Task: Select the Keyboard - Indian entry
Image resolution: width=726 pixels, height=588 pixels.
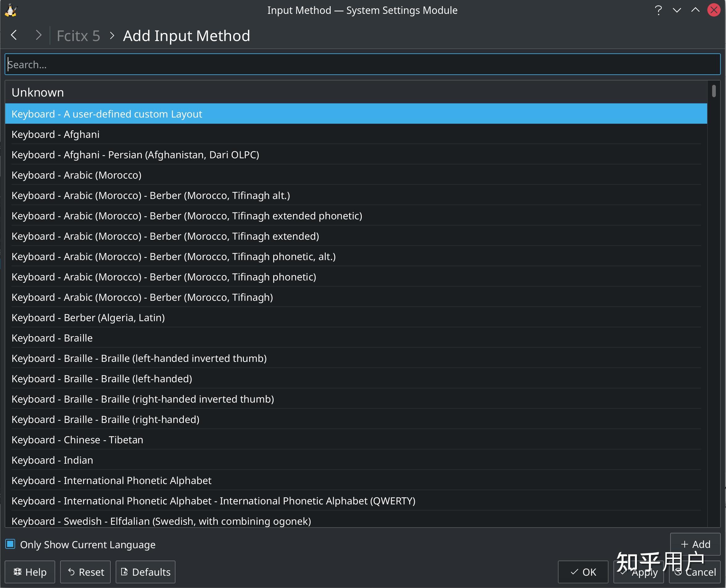Action: (356, 459)
